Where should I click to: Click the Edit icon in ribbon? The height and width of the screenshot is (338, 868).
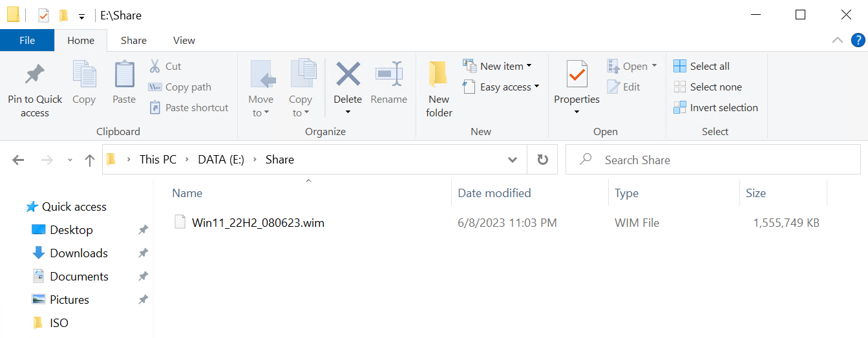613,87
